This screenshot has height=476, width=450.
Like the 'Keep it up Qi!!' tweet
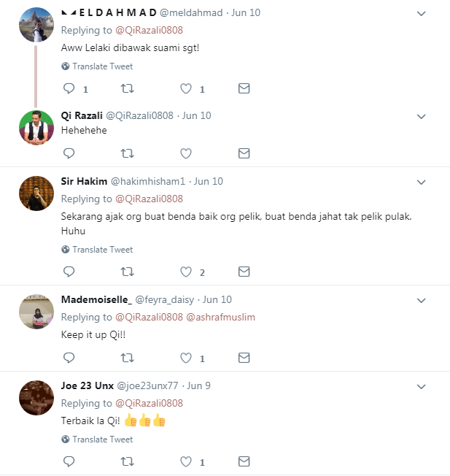click(x=186, y=358)
